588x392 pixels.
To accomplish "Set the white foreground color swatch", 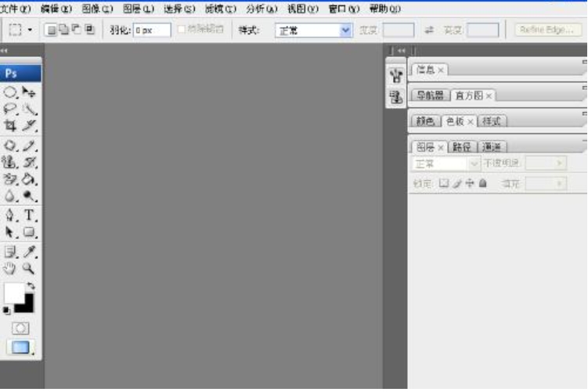I will pyautogui.click(x=13, y=293).
